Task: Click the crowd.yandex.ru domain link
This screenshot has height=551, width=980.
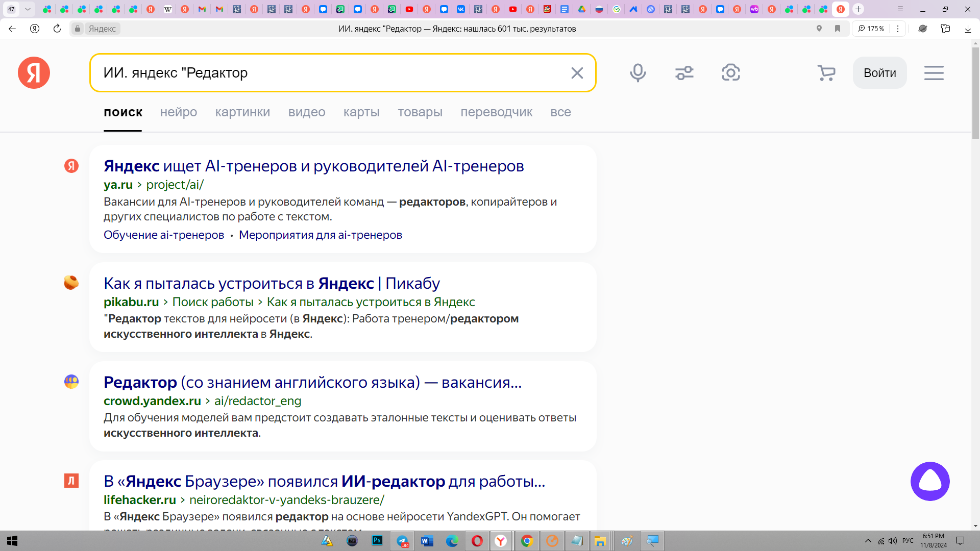Action: point(152,401)
